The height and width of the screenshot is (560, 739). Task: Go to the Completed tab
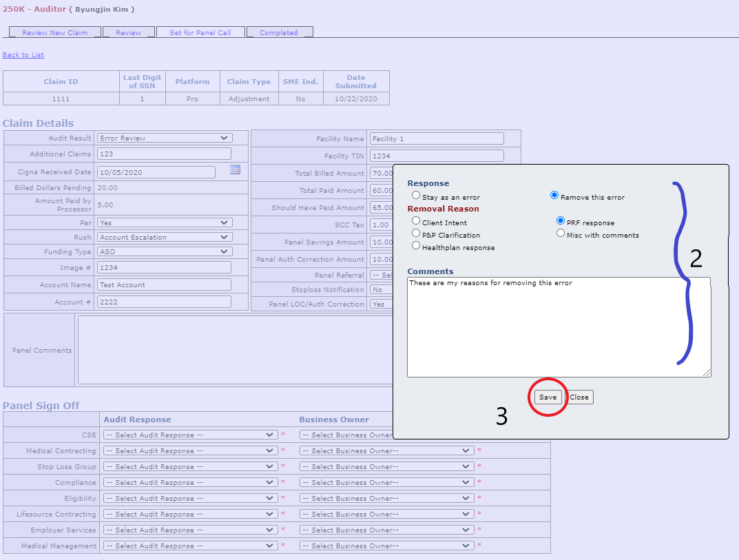(279, 32)
